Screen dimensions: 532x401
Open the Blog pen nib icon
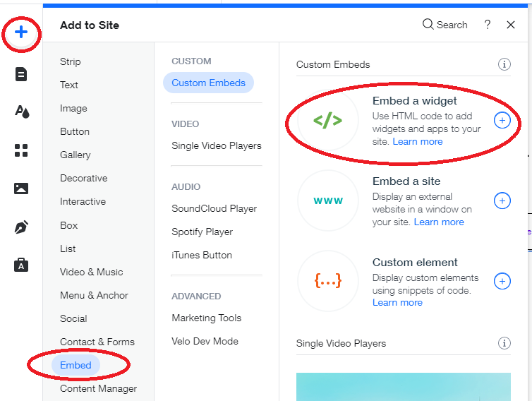[21, 227]
